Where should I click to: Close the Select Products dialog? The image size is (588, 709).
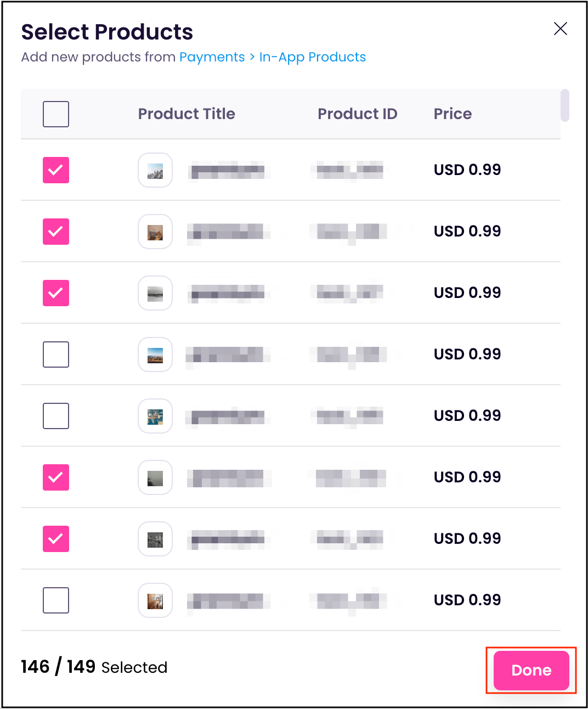tap(560, 29)
